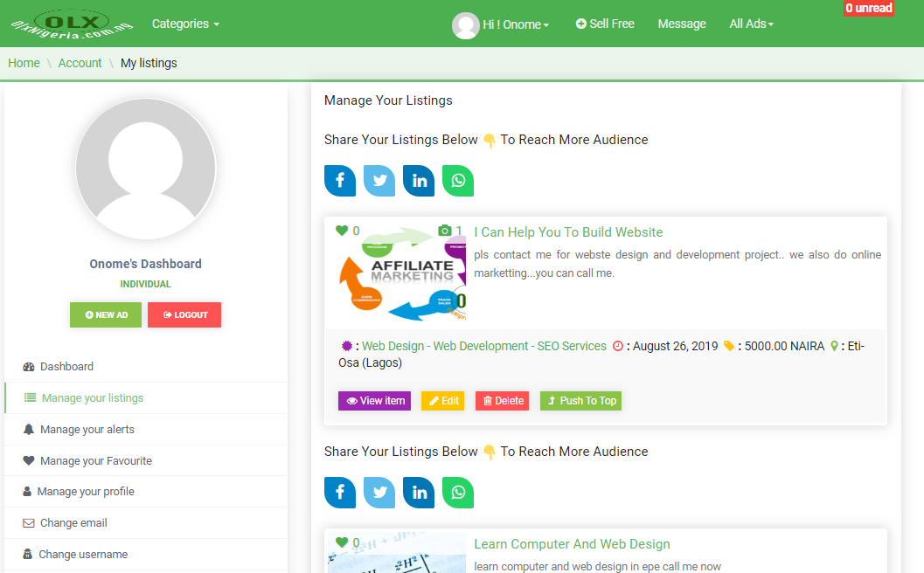Click the Dashboard icon in the sidebar
This screenshot has height=573, width=924.
click(29, 366)
